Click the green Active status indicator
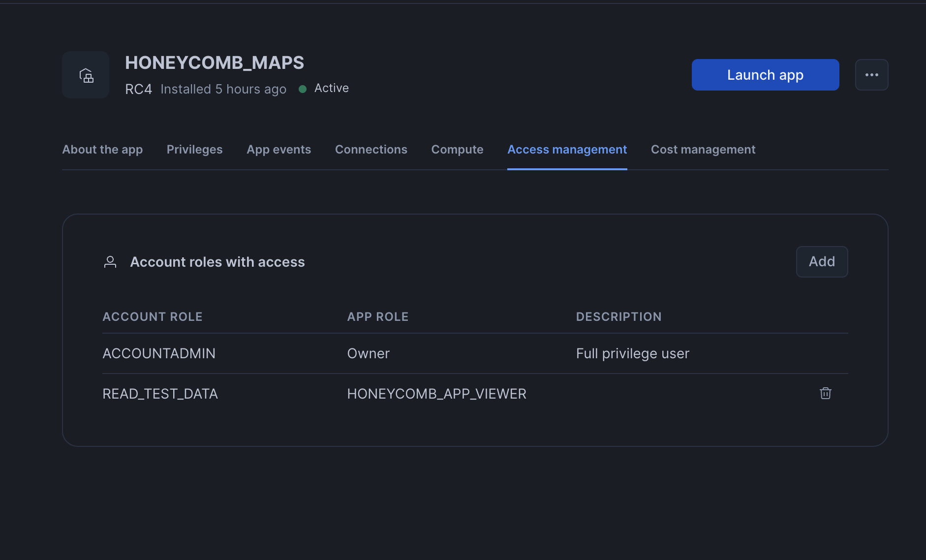The width and height of the screenshot is (926, 560). coord(304,88)
